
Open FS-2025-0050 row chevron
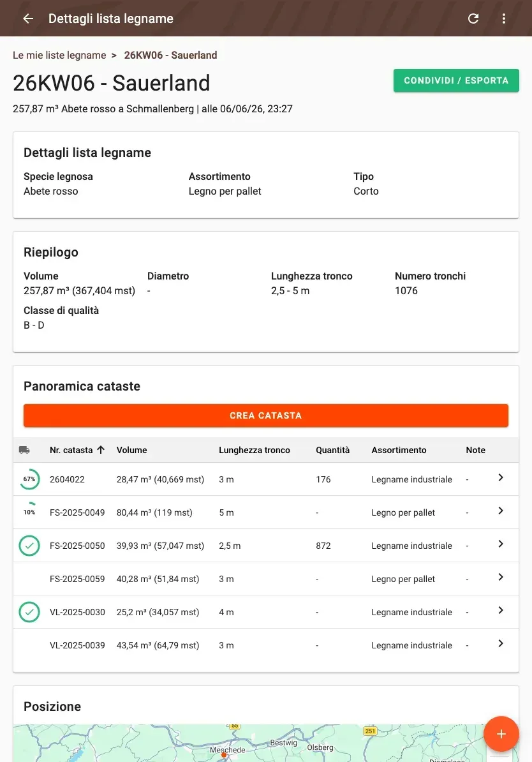[500, 544]
